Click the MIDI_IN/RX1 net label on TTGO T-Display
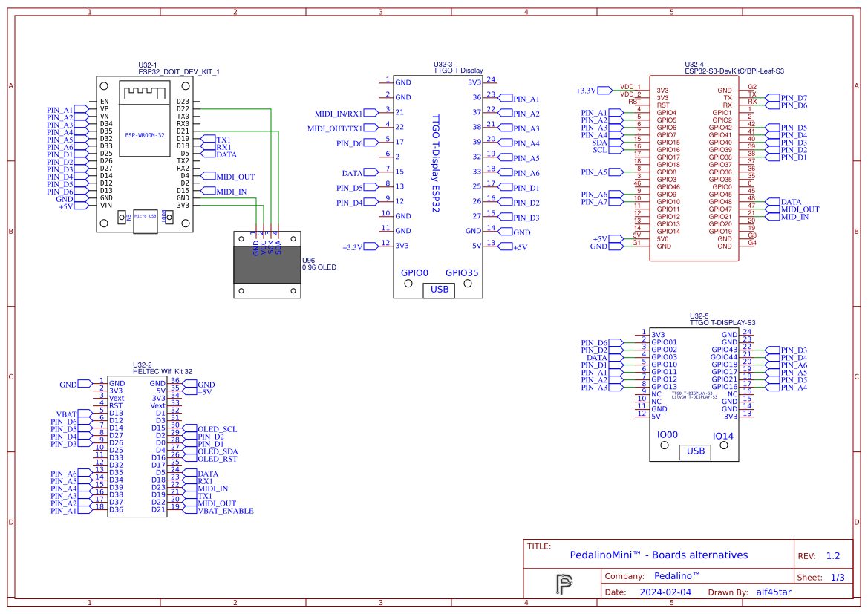868x614 pixels. point(339,114)
